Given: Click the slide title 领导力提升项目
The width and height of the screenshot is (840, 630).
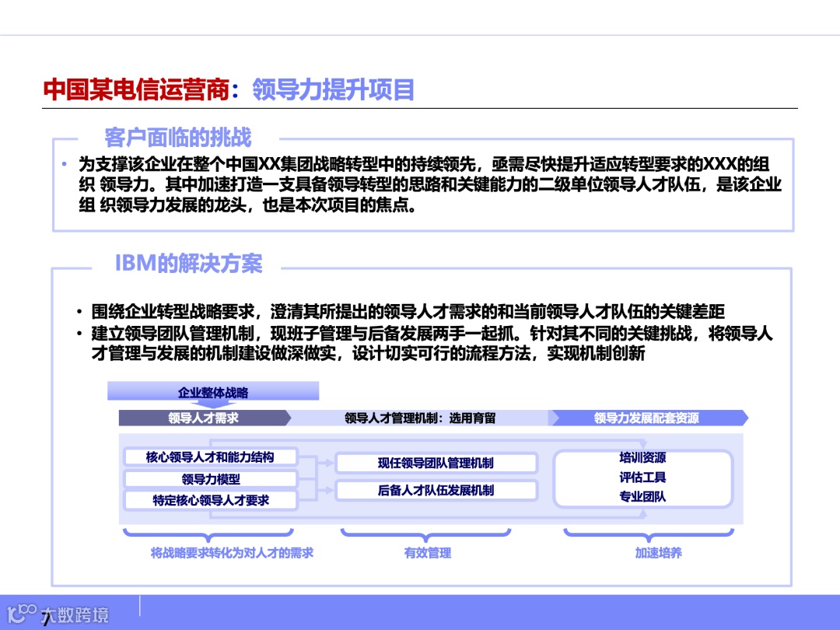Looking at the screenshot, I should coord(333,89).
